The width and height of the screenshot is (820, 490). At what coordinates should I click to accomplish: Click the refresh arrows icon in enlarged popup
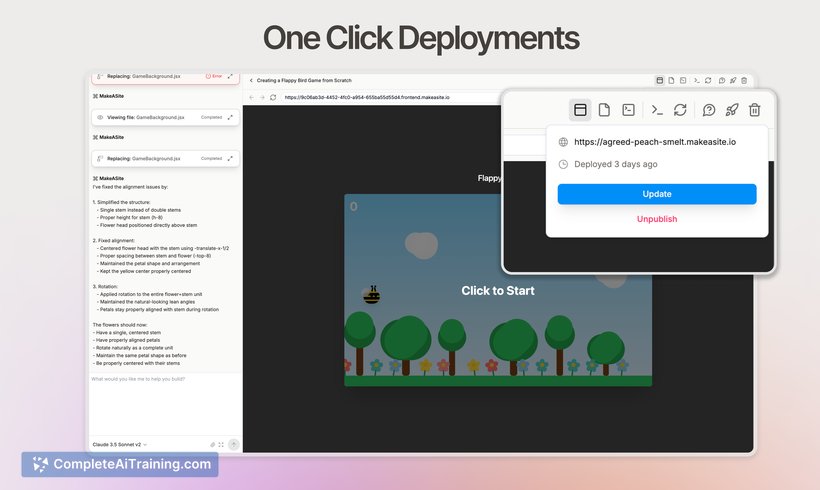pyautogui.click(x=680, y=110)
